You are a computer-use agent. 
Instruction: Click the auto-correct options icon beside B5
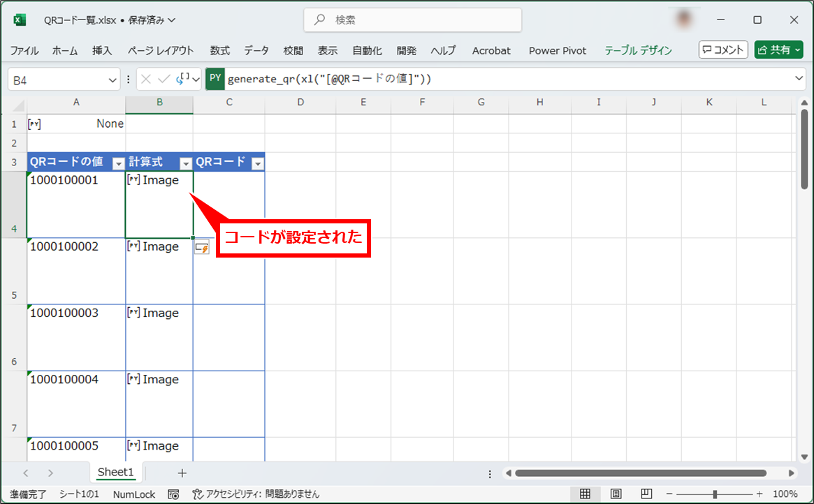(x=202, y=248)
